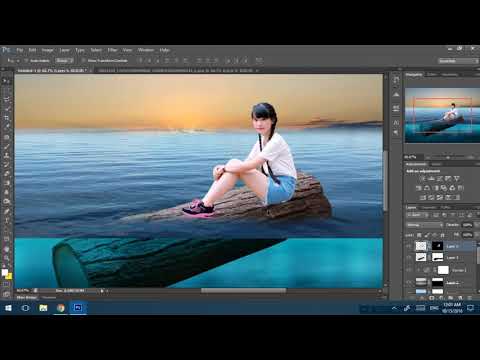The height and width of the screenshot is (360, 480).
Task: Add a Hue/Saturation adjustment
Action: [x=419, y=188]
